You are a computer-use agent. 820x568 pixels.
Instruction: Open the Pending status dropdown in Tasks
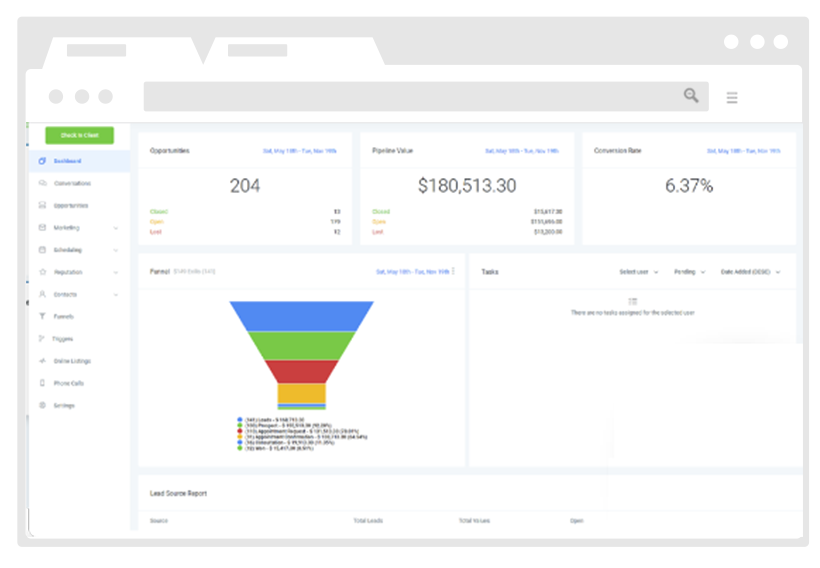tap(689, 272)
